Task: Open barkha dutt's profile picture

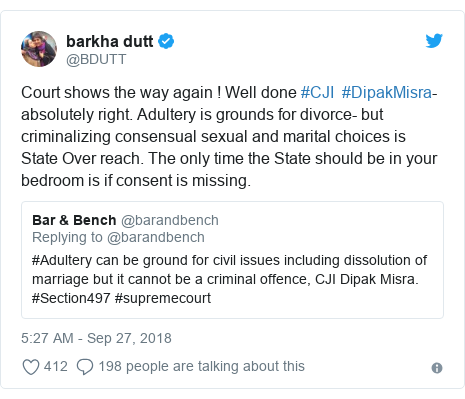Action: pyautogui.click(x=39, y=49)
